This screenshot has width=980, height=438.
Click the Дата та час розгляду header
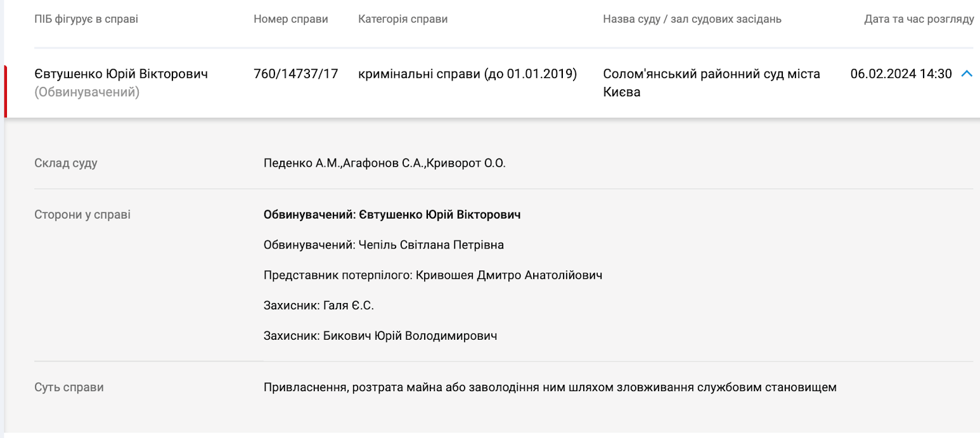click(x=919, y=19)
